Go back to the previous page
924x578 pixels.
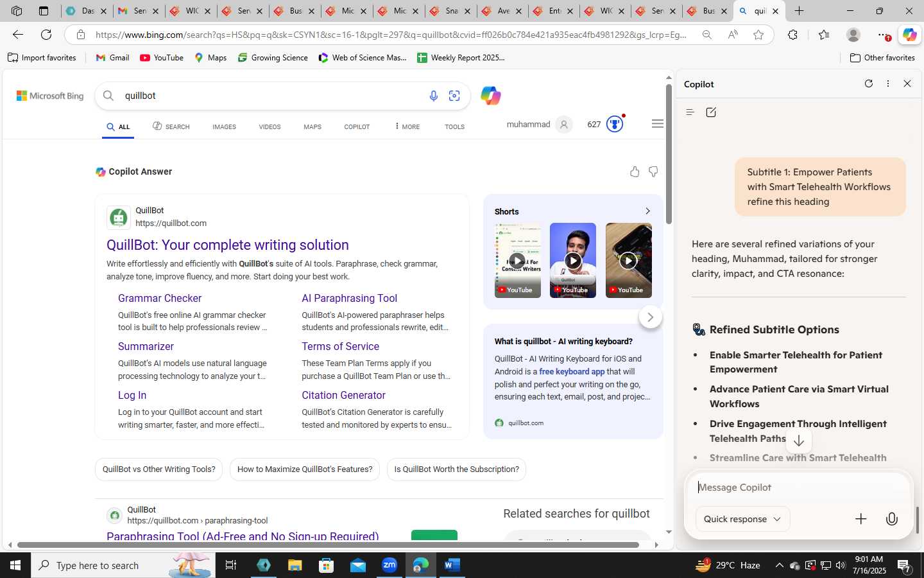18,35
